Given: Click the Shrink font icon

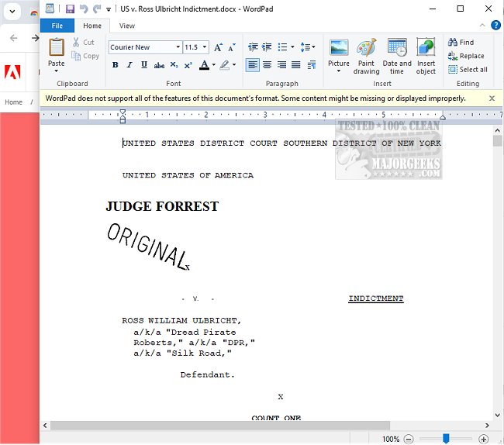Looking at the screenshot, I should (232, 47).
